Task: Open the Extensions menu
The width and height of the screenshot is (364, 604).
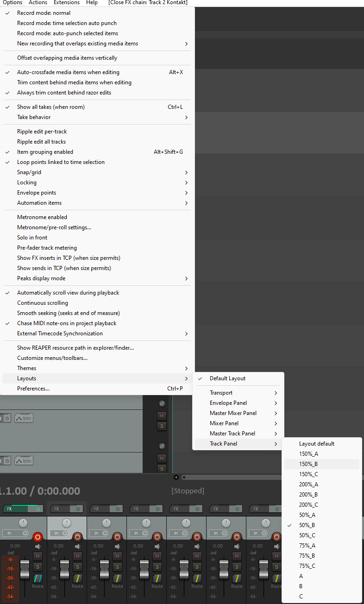Action: [67, 3]
